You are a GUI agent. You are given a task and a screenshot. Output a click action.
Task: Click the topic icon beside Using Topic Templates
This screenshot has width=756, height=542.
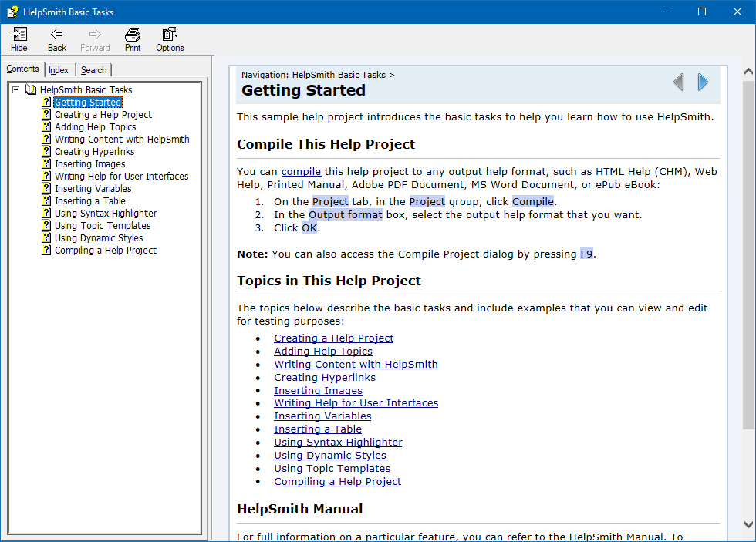click(x=46, y=225)
